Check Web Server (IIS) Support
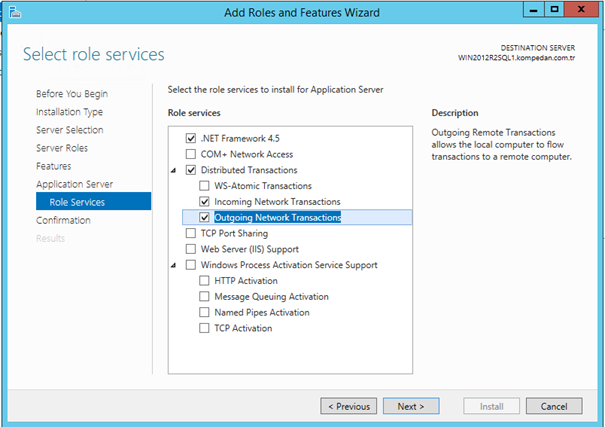 [x=191, y=249]
